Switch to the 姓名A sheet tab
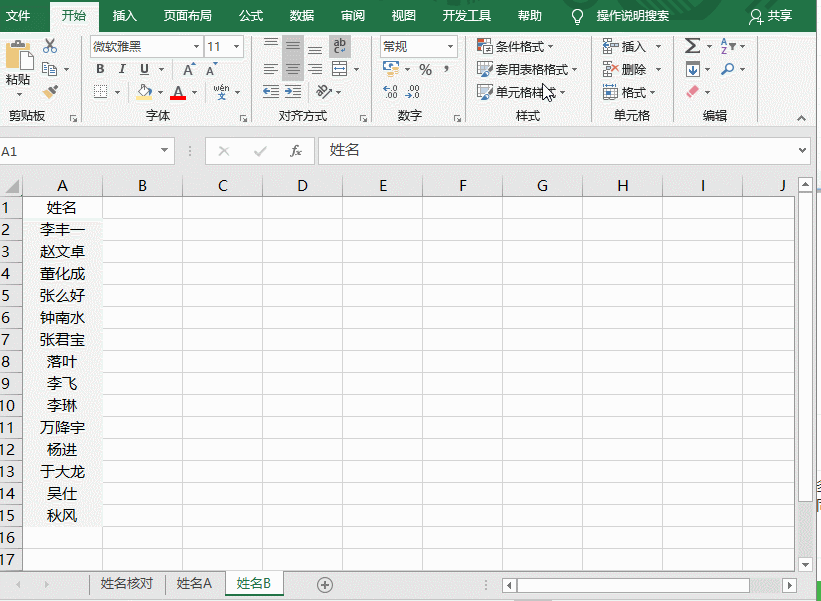This screenshot has width=821, height=601. click(x=194, y=584)
